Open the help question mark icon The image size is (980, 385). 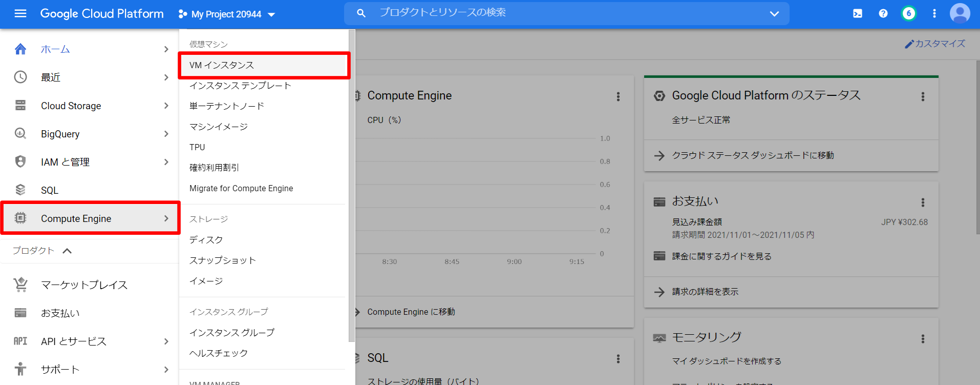click(883, 14)
